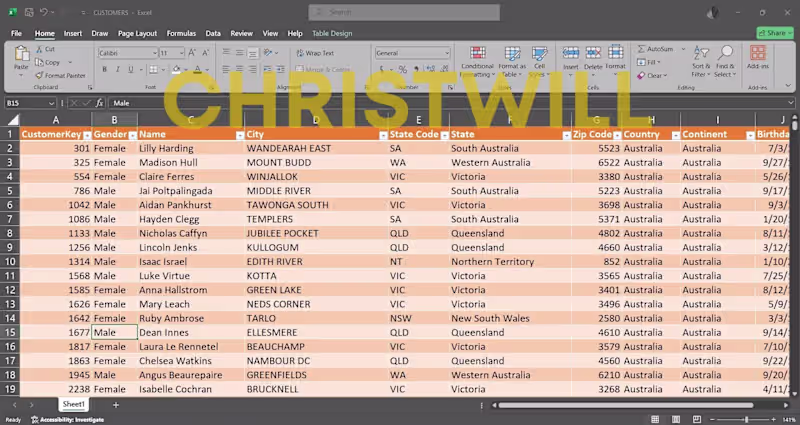
Task: Open the City column filter dropdown
Action: tap(383, 135)
